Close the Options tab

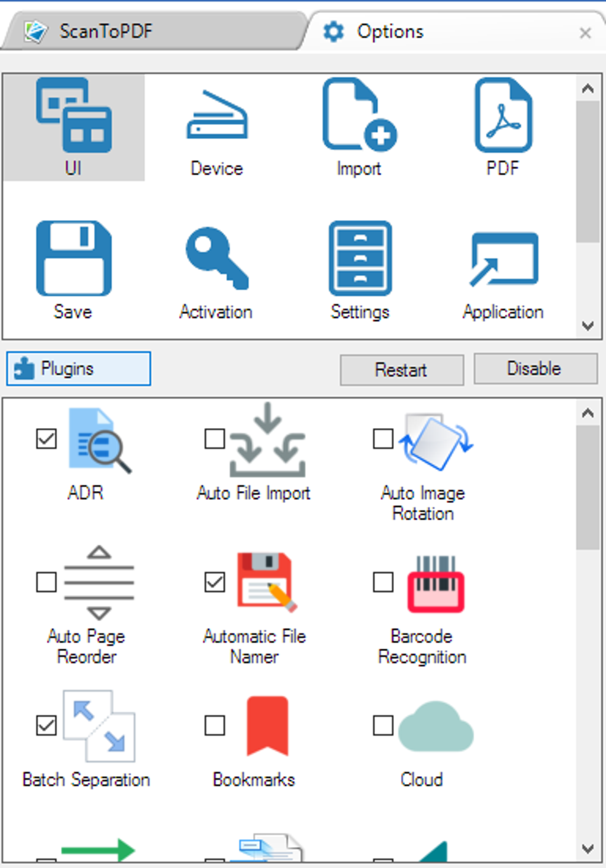tap(585, 33)
